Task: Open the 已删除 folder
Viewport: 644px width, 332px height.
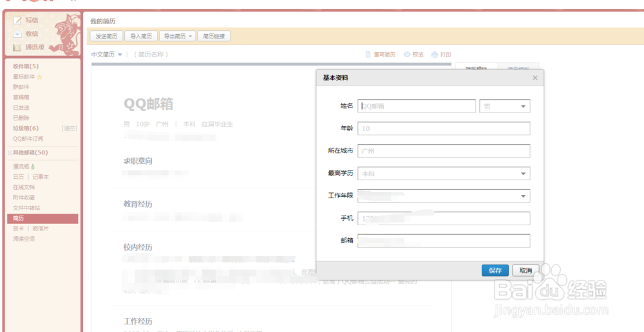Action: pos(21,118)
